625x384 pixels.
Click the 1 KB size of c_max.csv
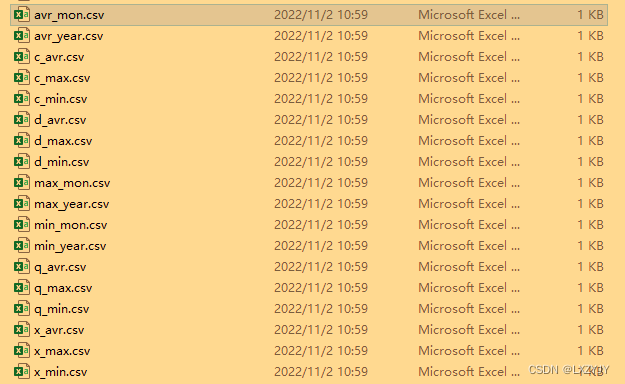point(591,78)
